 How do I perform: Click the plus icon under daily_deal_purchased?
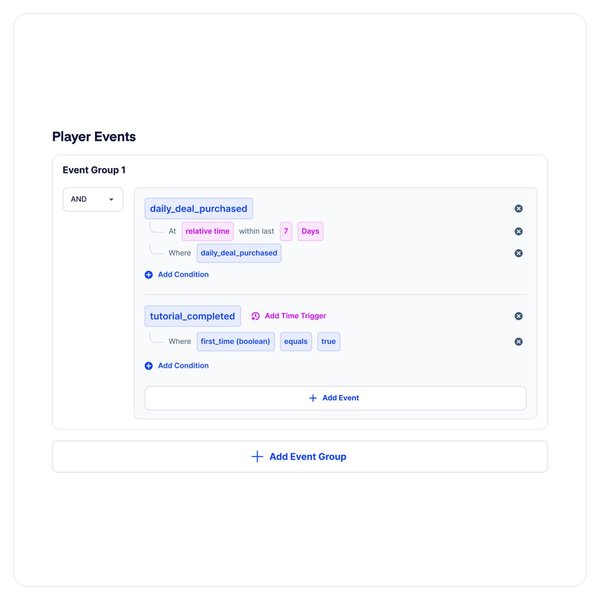(x=149, y=274)
